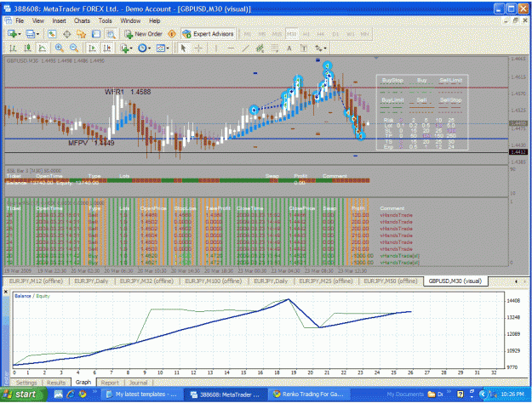This screenshot has height=403, width=532.
Task: Expand hidden quick launch icons chevron
Action: [x=94, y=392]
